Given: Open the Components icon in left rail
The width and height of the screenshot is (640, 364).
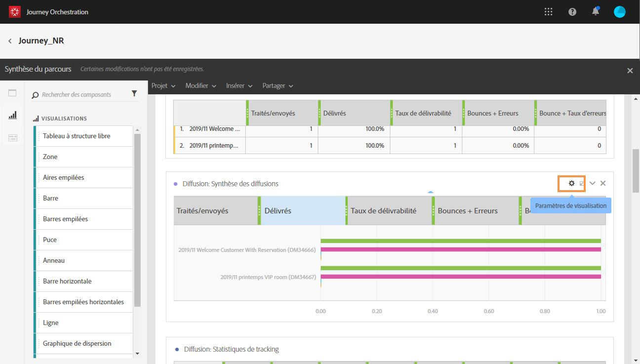Looking at the screenshot, I should click(12, 138).
